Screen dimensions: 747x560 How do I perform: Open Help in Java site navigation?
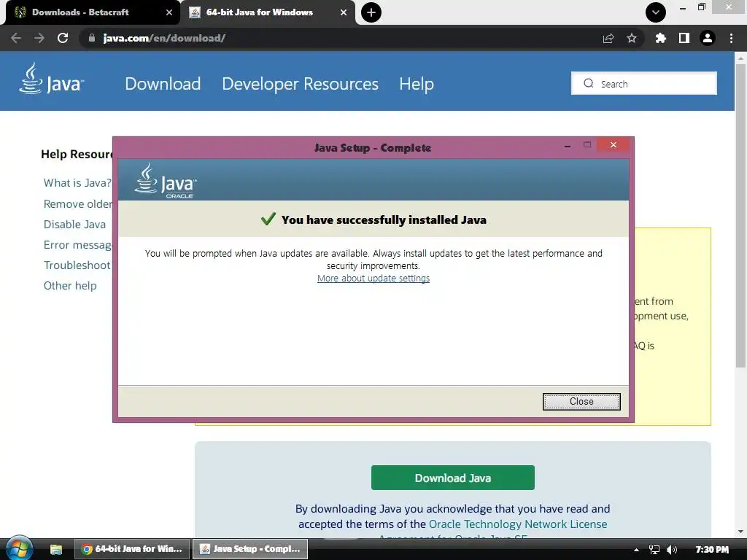417,84
